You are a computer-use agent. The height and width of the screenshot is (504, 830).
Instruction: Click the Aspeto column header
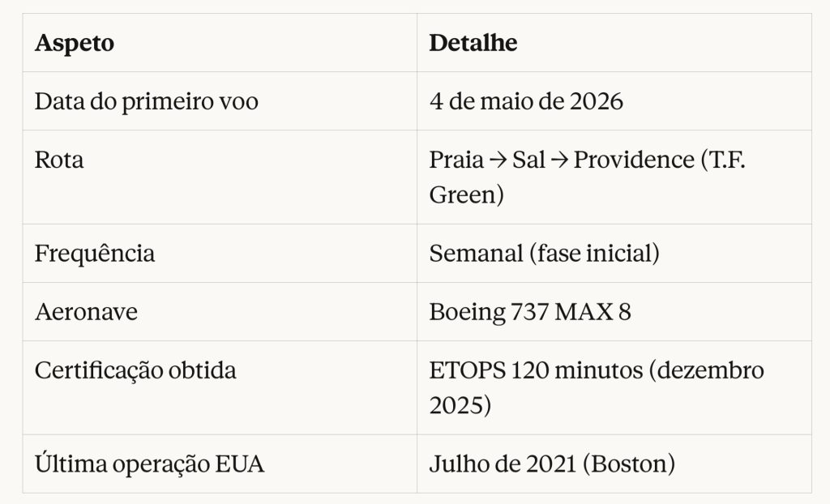(x=75, y=43)
